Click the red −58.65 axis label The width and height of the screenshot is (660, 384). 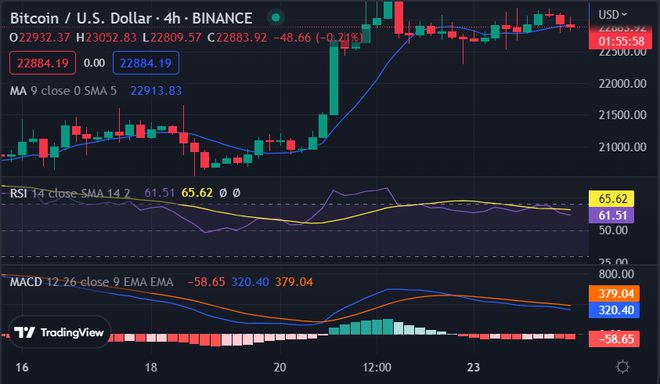click(x=614, y=339)
